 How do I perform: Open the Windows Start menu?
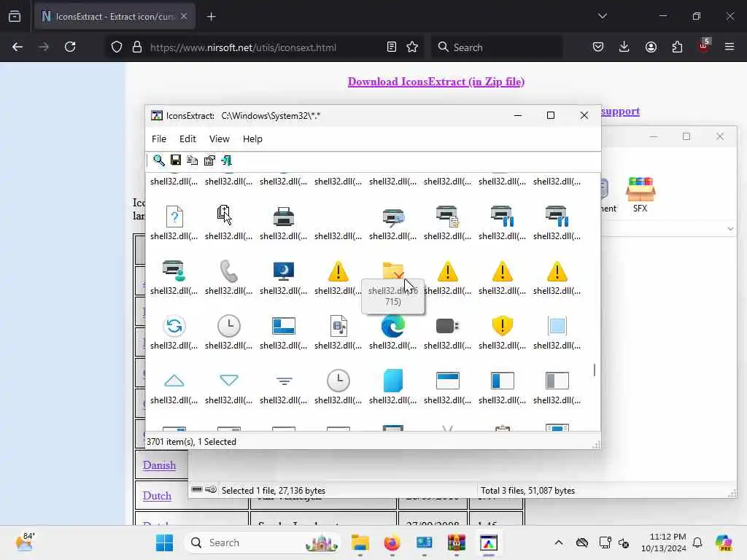coord(165,542)
